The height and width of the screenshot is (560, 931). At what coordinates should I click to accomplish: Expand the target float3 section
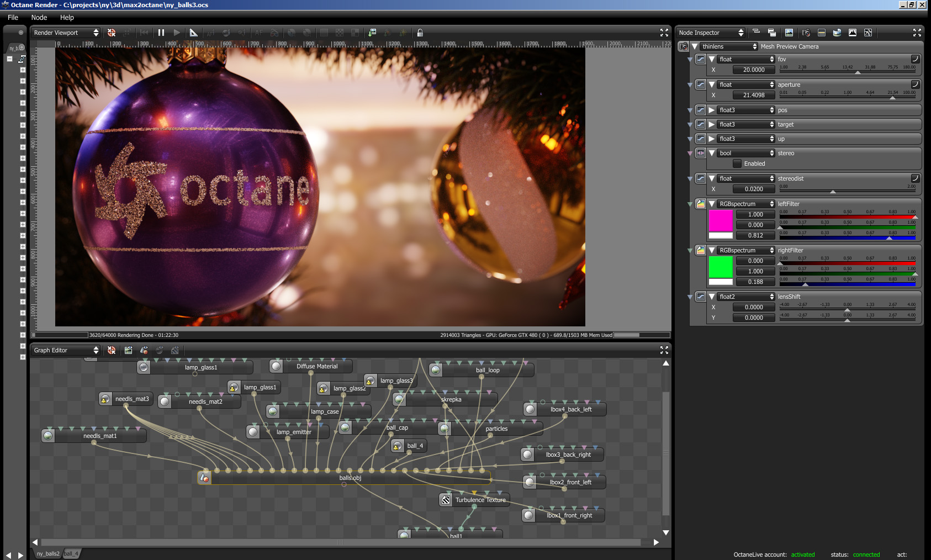click(x=712, y=124)
